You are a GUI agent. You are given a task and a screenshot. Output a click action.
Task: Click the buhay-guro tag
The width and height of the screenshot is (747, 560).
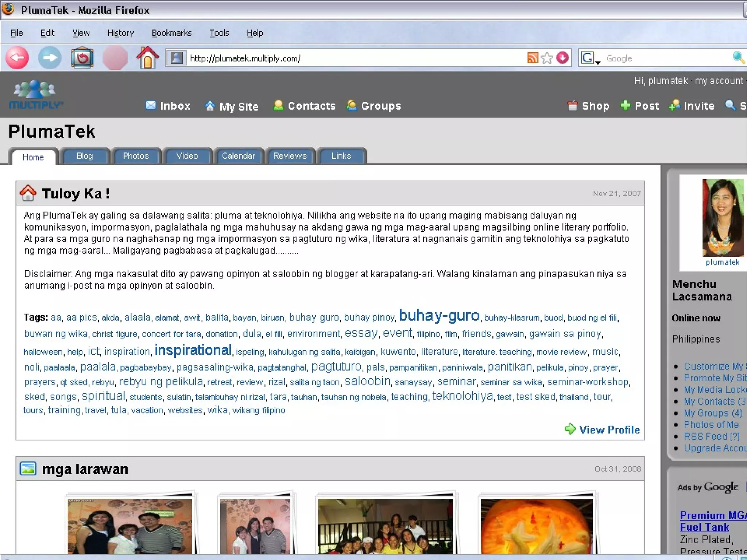(439, 316)
